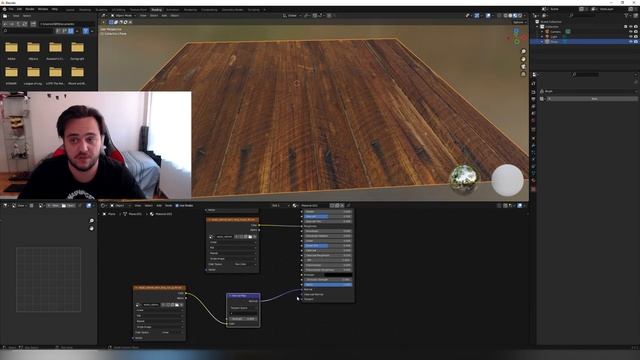Open viewport Options button
The height and width of the screenshot is (360, 640).
click(x=518, y=22)
